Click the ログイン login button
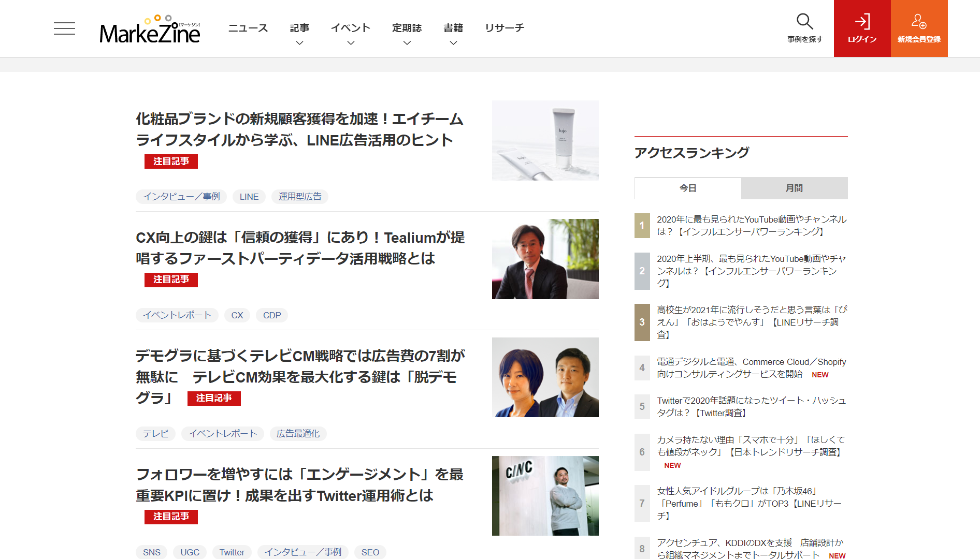The height and width of the screenshot is (559, 980). pyautogui.click(x=862, y=28)
